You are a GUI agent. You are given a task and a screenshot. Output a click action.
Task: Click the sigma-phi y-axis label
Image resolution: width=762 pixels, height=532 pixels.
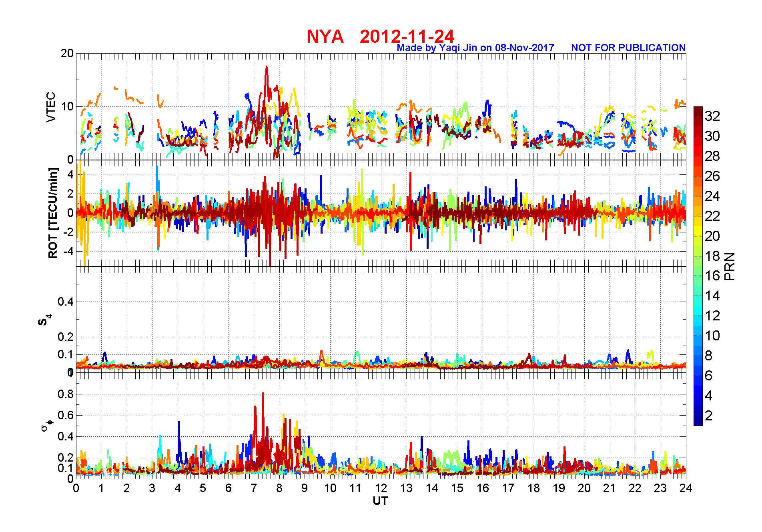46,425
